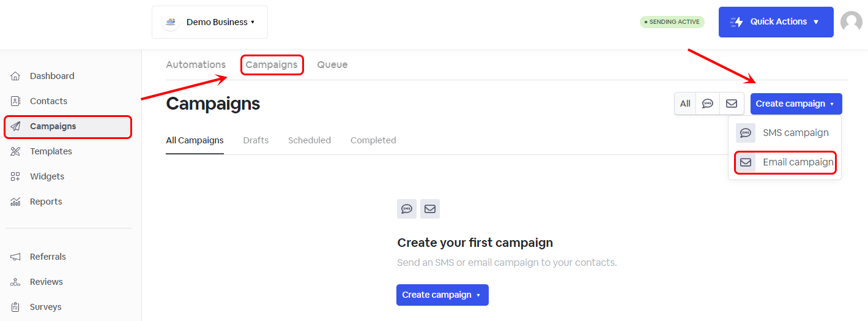This screenshot has width=868, height=321.
Task: Expand the Quick Actions dropdown
Action: [776, 22]
